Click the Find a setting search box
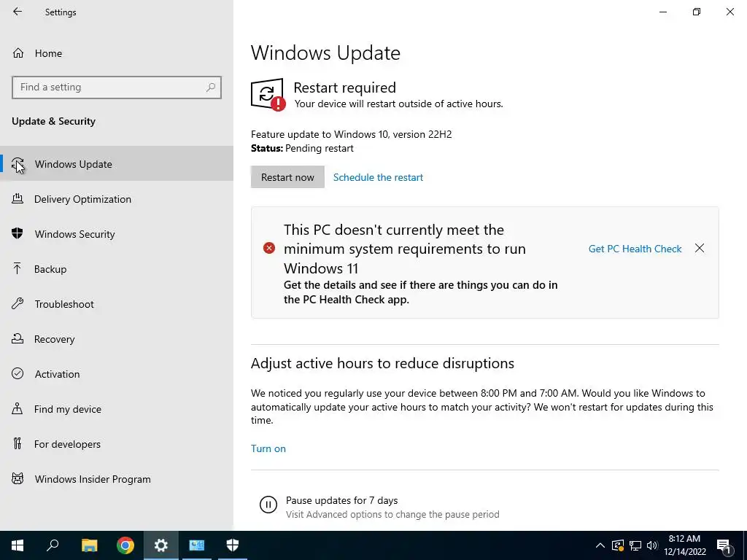747x560 pixels. [117, 87]
